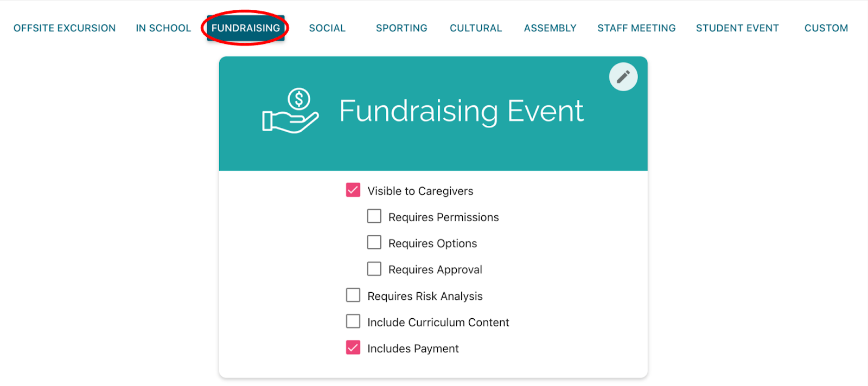Tick the Requires Options checkbox
868x386 pixels.
[x=374, y=242]
